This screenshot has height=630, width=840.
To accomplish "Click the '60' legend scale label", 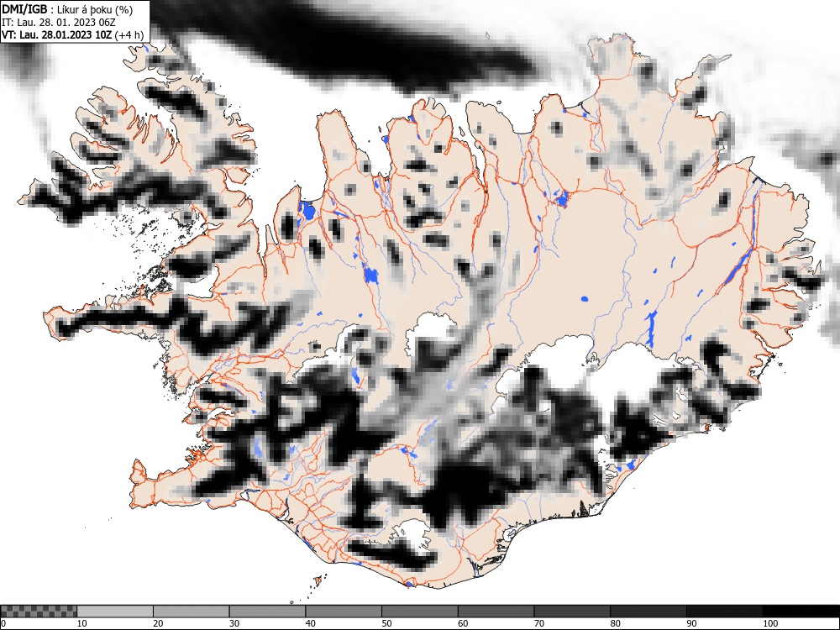I will pos(462,623).
